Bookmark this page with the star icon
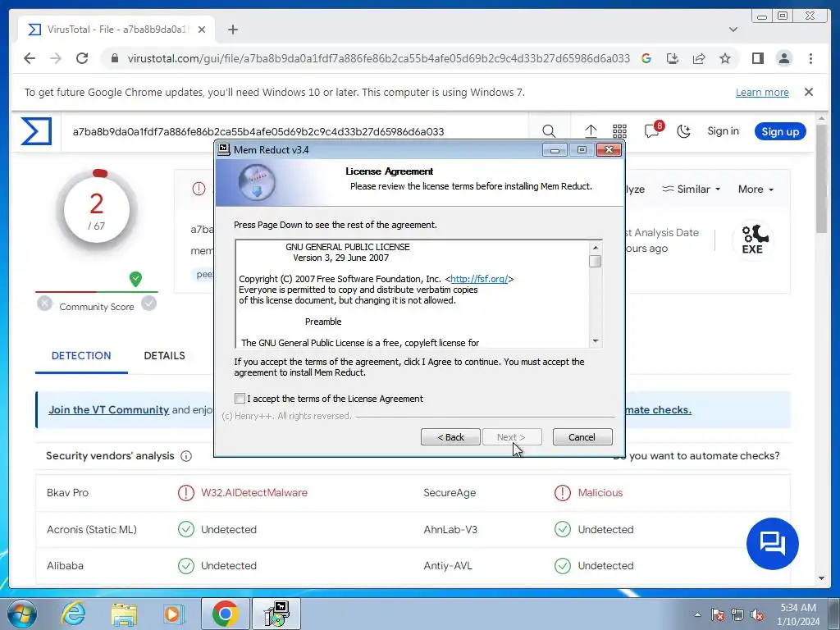Viewport: 840px width, 630px height. (x=725, y=58)
